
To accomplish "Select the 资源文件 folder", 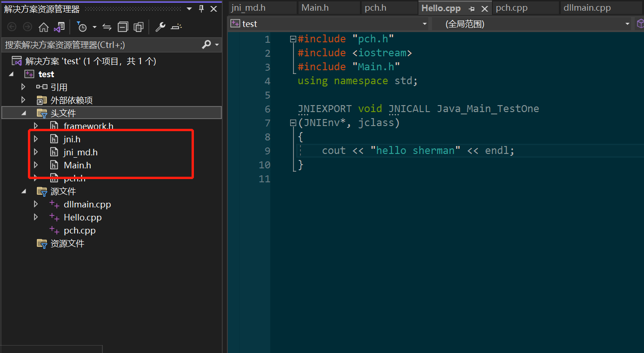I will coord(67,243).
